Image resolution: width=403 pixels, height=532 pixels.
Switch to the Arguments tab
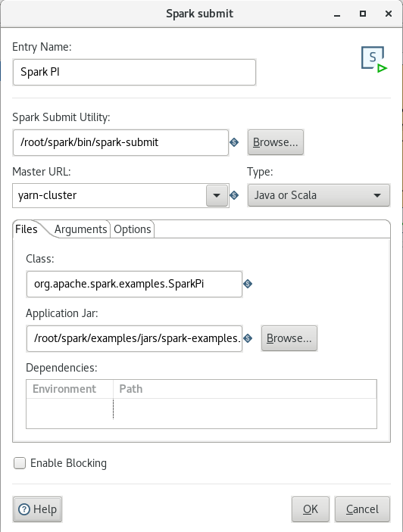tap(80, 229)
